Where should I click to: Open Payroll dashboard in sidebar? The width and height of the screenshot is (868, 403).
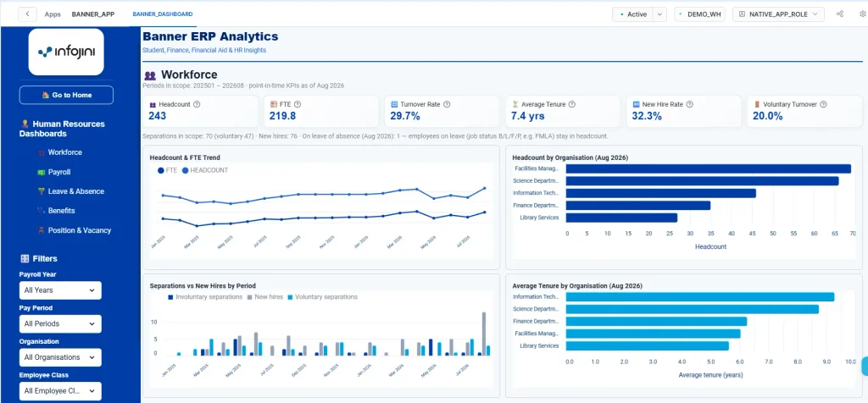click(59, 172)
